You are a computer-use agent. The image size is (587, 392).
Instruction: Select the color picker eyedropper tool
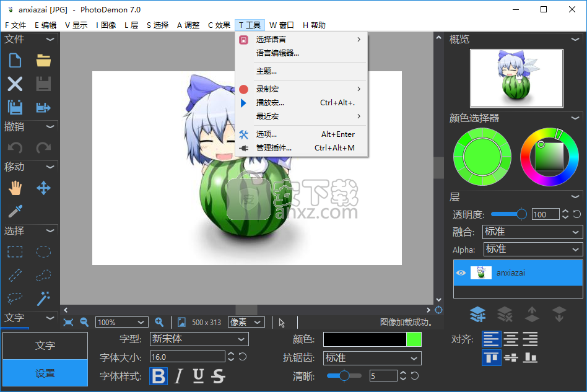[15, 211]
